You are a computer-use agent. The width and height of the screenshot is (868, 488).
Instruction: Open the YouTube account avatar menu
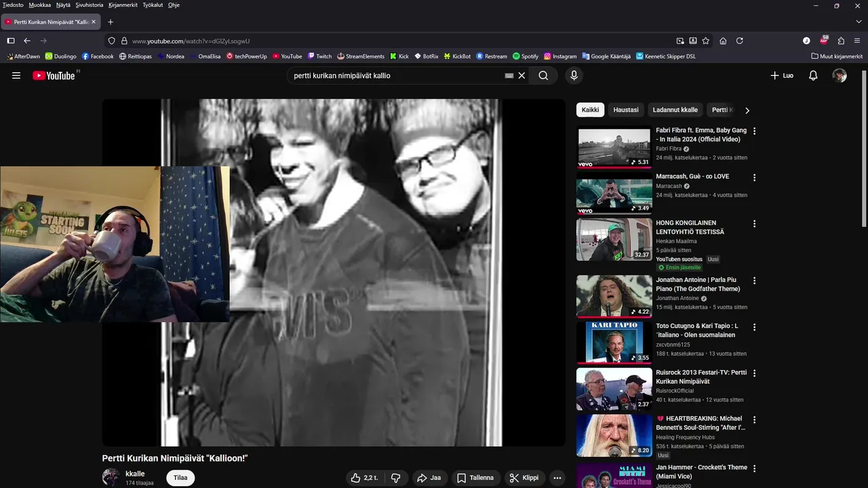840,76
